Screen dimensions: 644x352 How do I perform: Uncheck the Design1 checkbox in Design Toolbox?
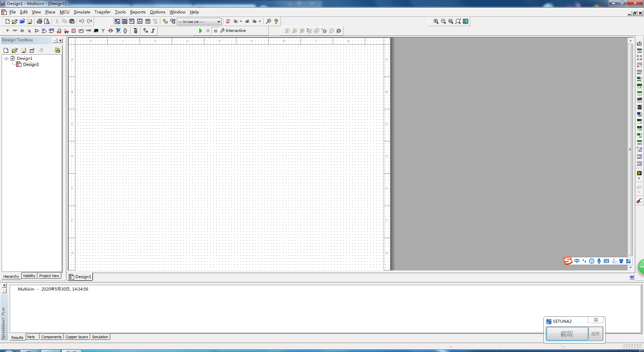(13, 58)
